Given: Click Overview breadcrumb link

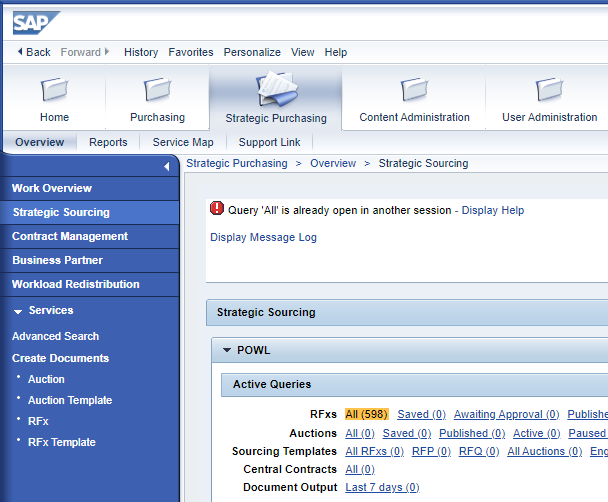Looking at the screenshot, I should [x=333, y=163].
